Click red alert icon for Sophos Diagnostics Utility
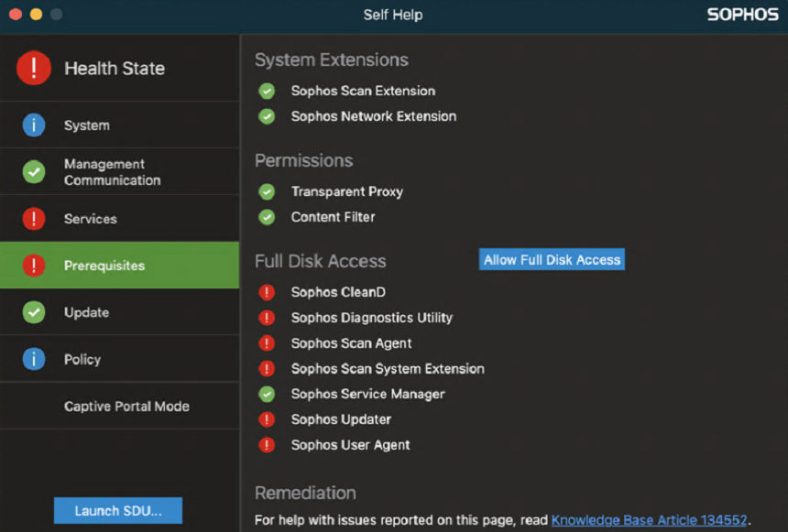The image size is (788, 532). tap(267, 318)
